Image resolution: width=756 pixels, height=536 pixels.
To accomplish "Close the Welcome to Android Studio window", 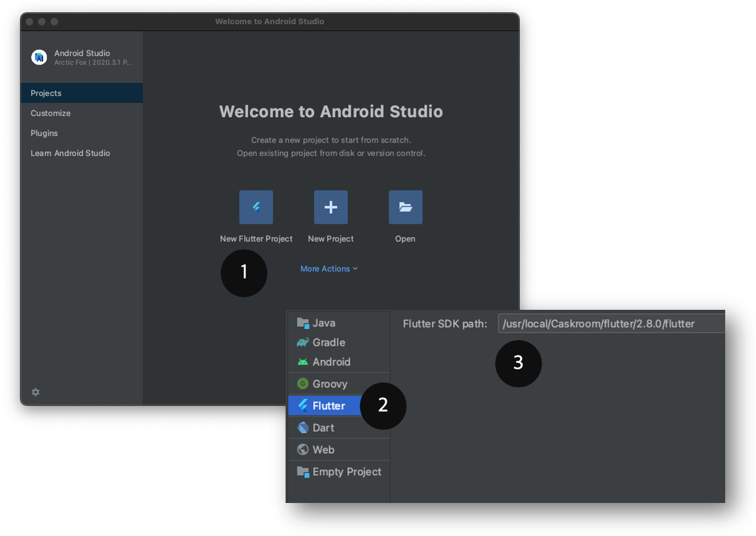I will (29, 21).
